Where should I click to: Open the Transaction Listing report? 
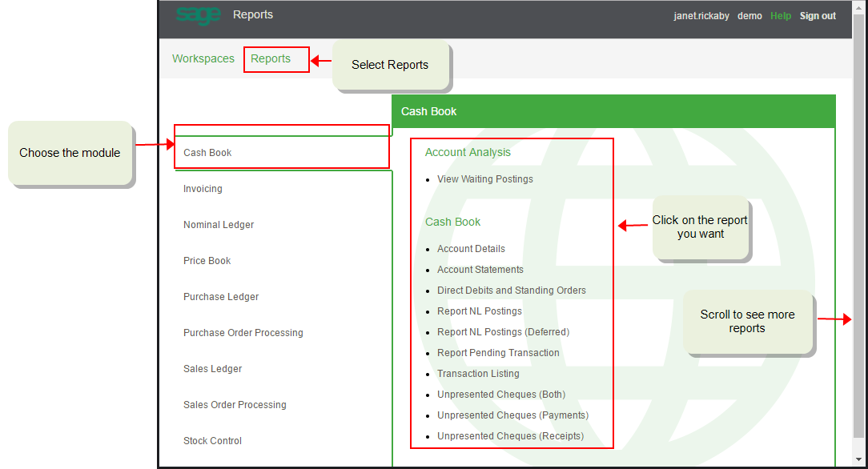(478, 373)
